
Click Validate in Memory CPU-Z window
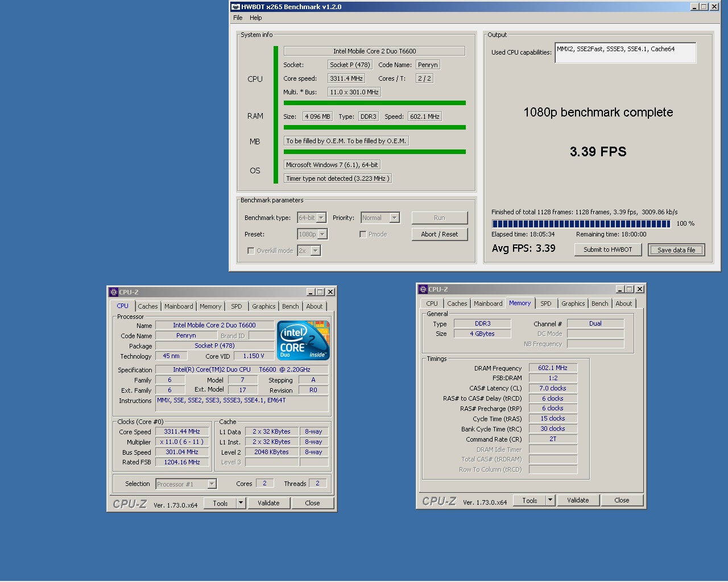(578, 500)
